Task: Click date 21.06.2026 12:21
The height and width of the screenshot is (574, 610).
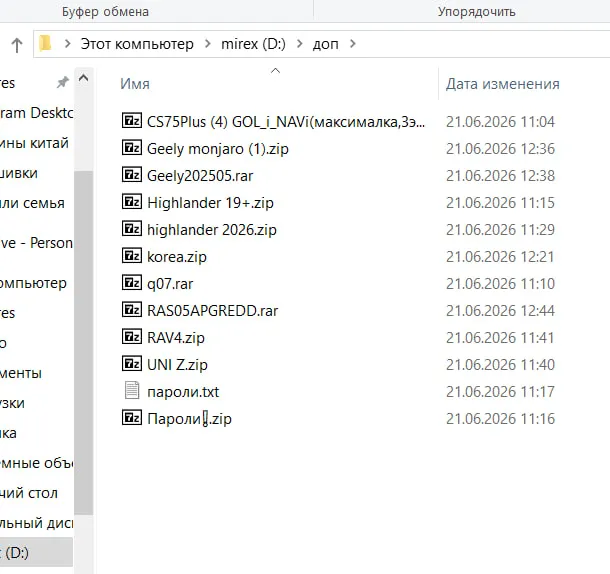Action: click(500, 256)
